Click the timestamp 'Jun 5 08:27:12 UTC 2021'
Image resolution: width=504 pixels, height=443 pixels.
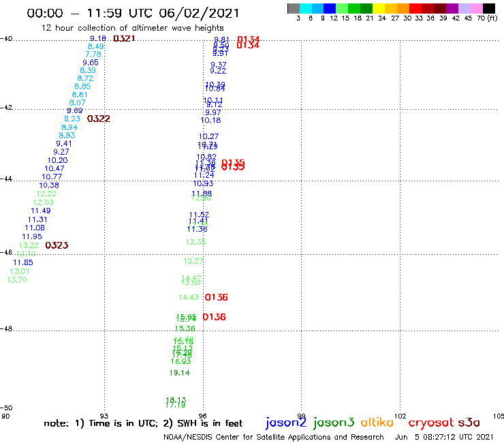(x=444, y=437)
